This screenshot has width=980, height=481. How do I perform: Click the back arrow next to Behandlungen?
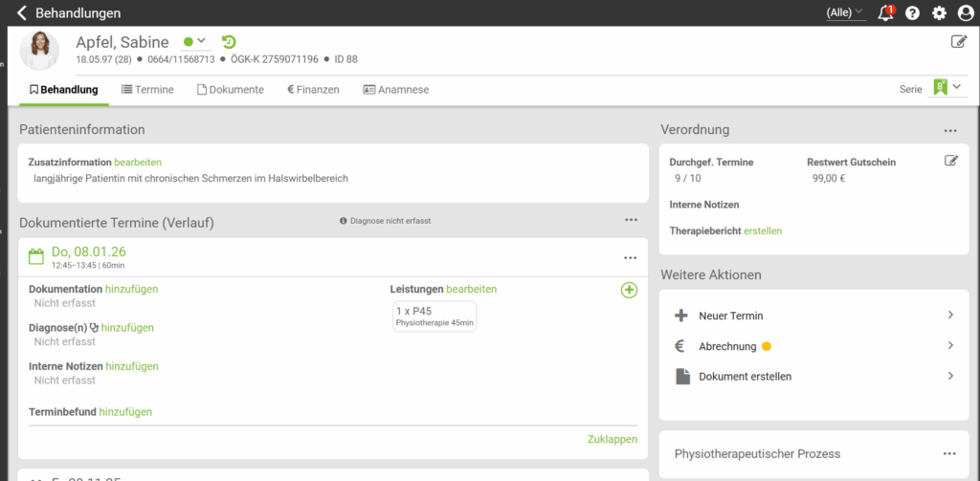click(22, 13)
